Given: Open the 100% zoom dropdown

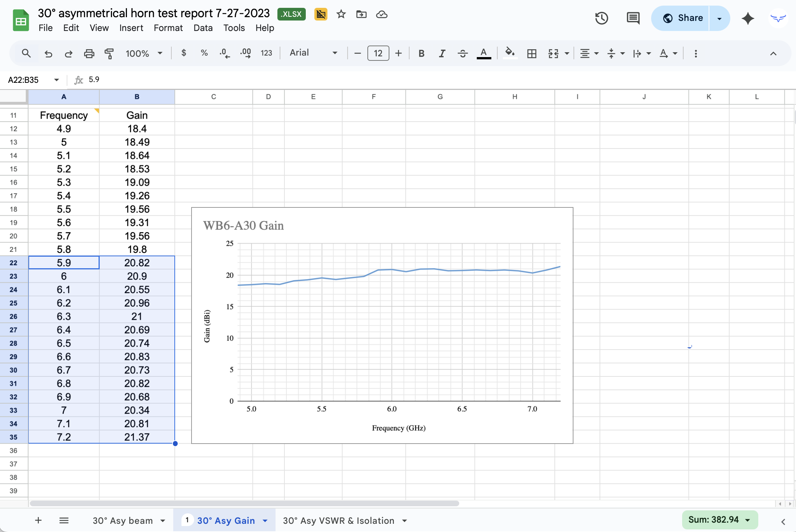Looking at the screenshot, I should tap(144, 53).
